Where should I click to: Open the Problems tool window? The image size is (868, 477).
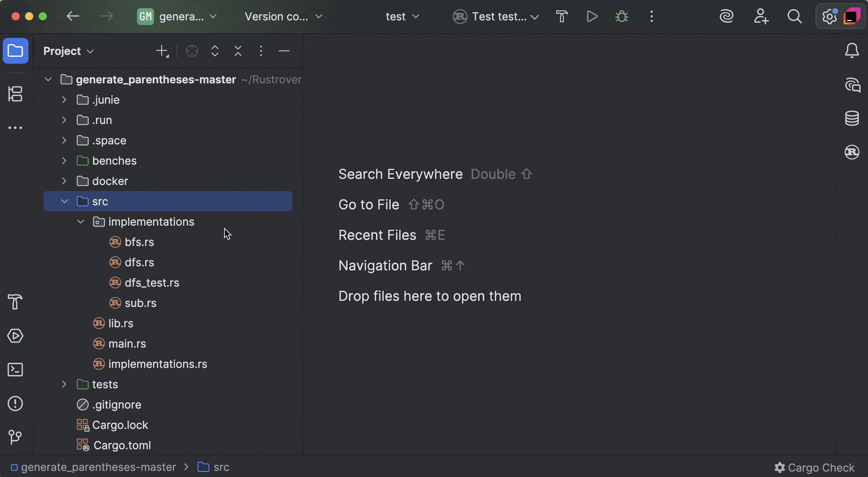click(x=15, y=403)
